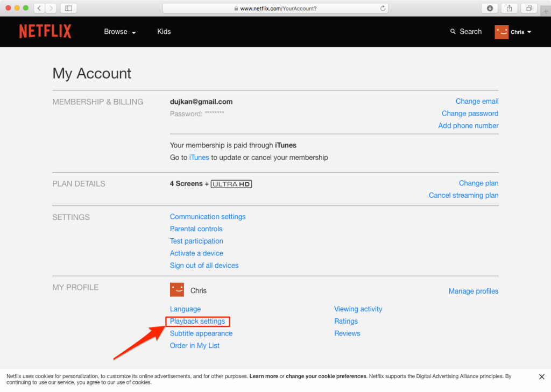Open Ratings link
The height and width of the screenshot is (392, 551).
pyautogui.click(x=346, y=321)
